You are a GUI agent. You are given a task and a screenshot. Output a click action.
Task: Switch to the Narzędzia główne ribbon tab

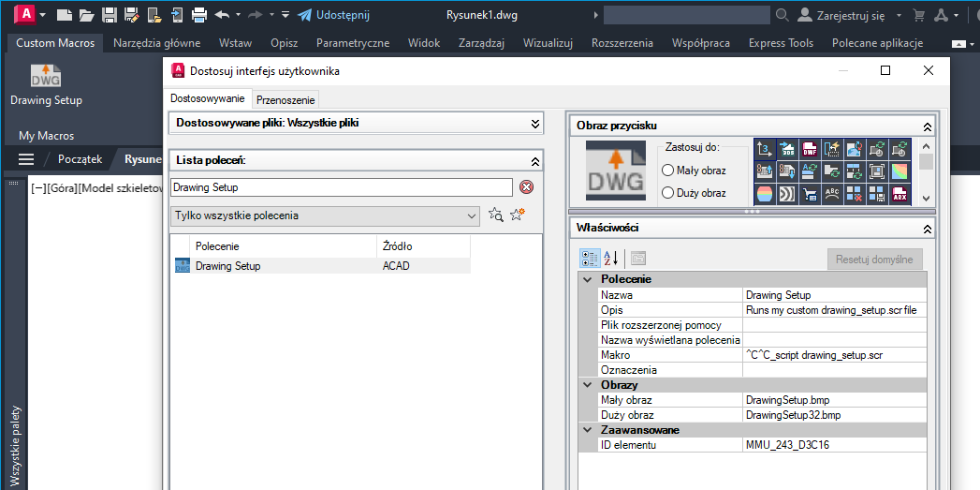point(157,43)
